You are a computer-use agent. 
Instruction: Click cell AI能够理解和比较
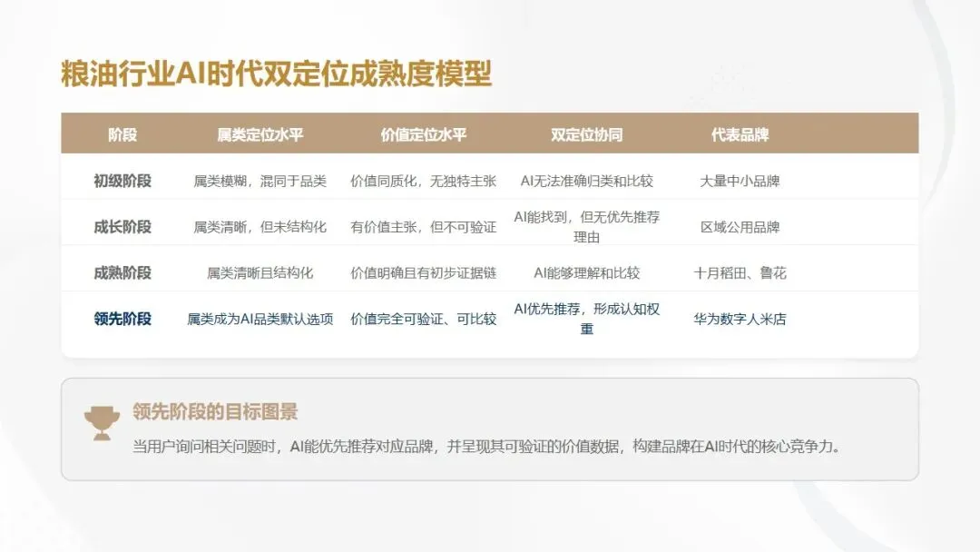click(587, 272)
